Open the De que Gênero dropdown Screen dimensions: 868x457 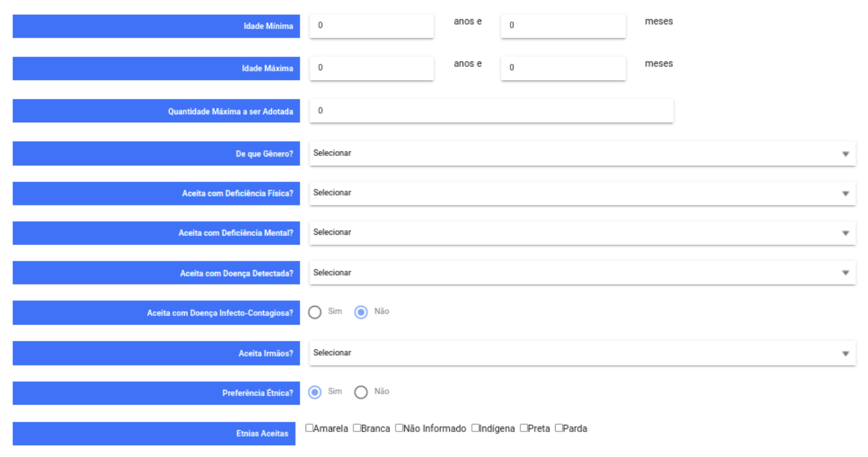click(x=577, y=153)
